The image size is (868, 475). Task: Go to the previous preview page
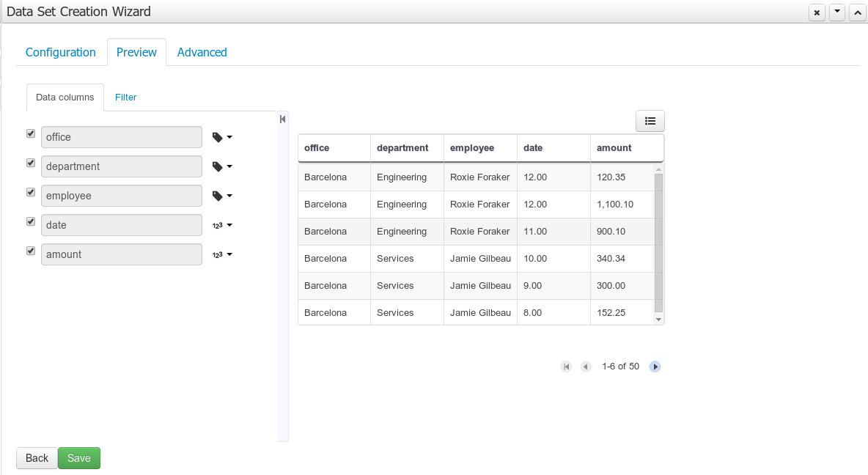586,367
